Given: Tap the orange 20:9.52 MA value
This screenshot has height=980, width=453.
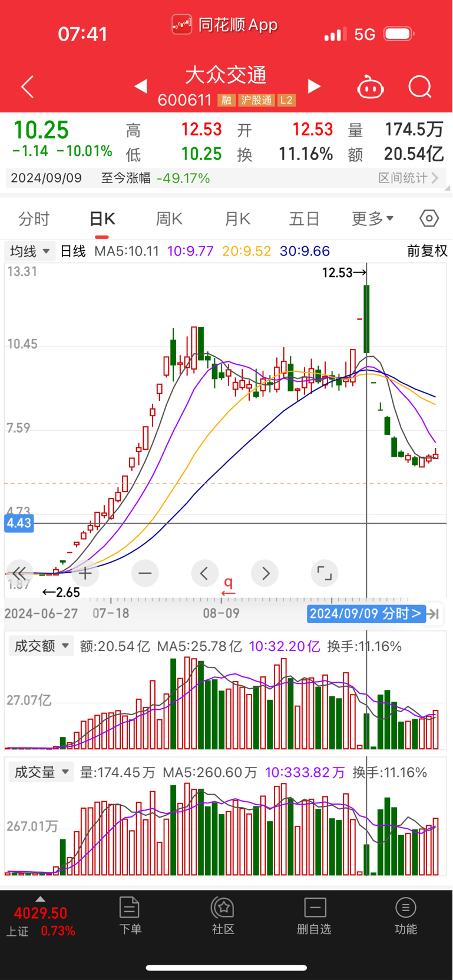Looking at the screenshot, I should click(246, 251).
